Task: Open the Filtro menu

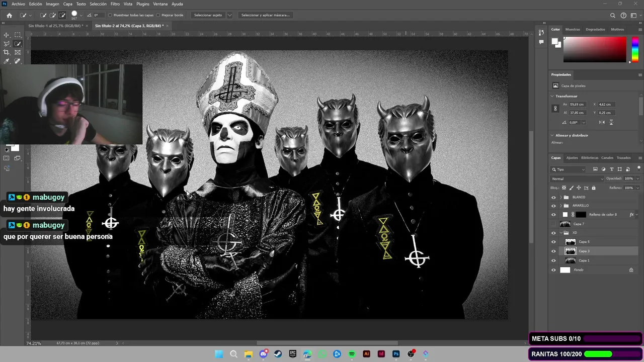Action: click(115, 4)
